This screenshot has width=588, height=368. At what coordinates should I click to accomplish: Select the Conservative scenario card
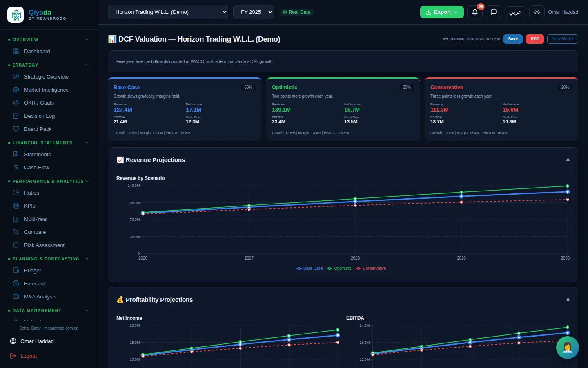(x=501, y=109)
